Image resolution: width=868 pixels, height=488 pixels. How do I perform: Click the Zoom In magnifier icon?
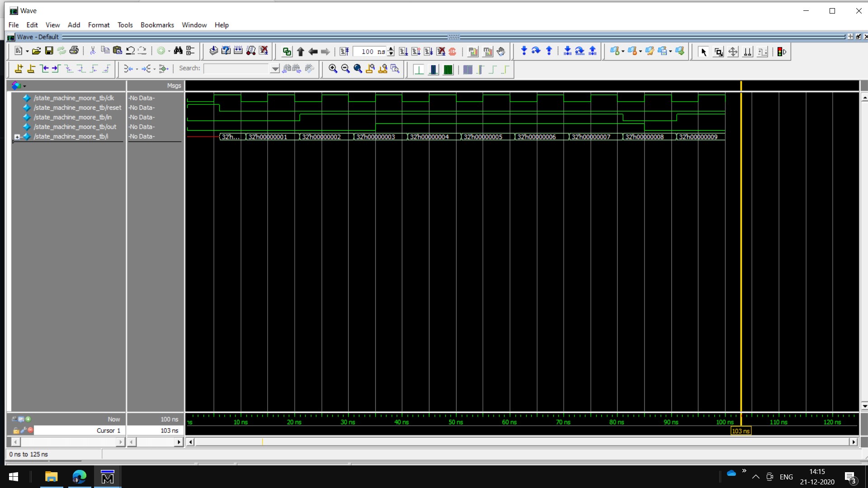[333, 69]
